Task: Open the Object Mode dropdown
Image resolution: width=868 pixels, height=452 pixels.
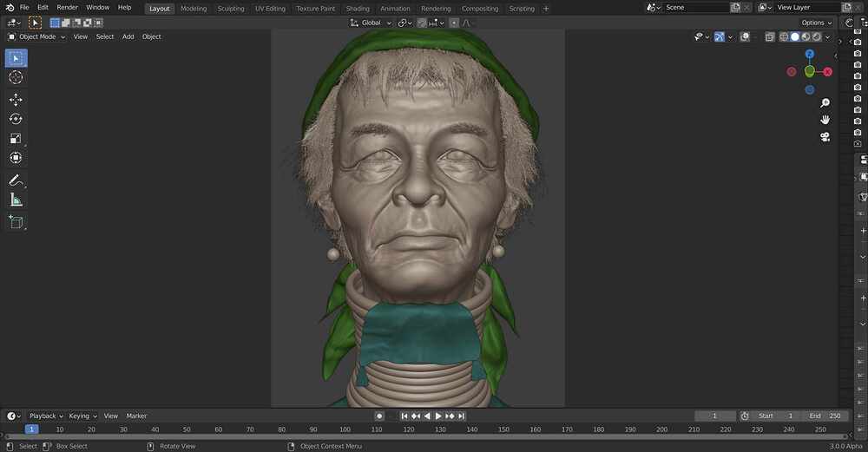Action: coord(36,36)
